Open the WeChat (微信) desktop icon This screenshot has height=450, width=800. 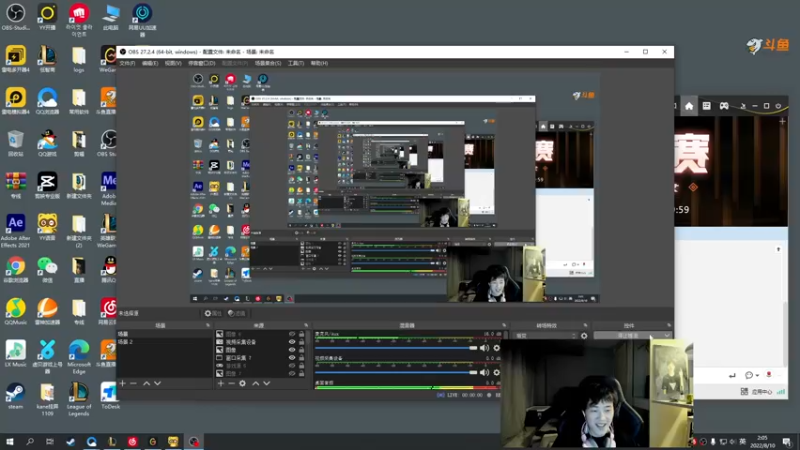(x=47, y=270)
